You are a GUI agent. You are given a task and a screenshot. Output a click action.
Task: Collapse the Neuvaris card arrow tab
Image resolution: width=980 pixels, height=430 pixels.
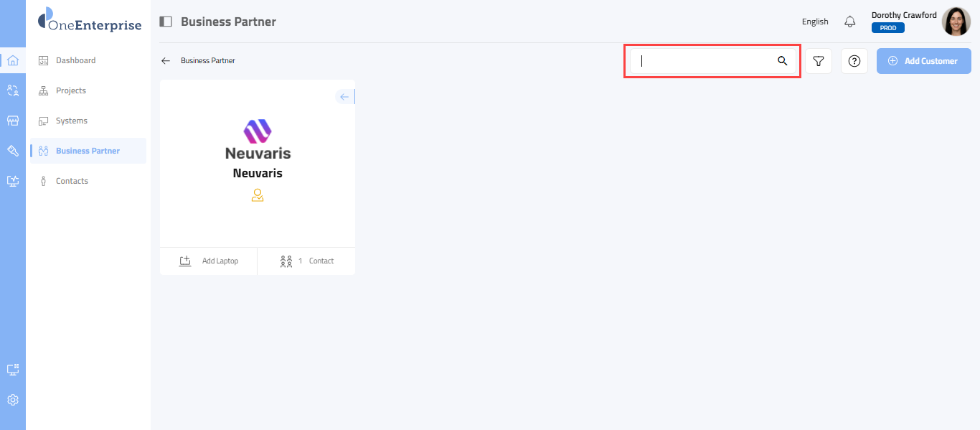coord(345,97)
